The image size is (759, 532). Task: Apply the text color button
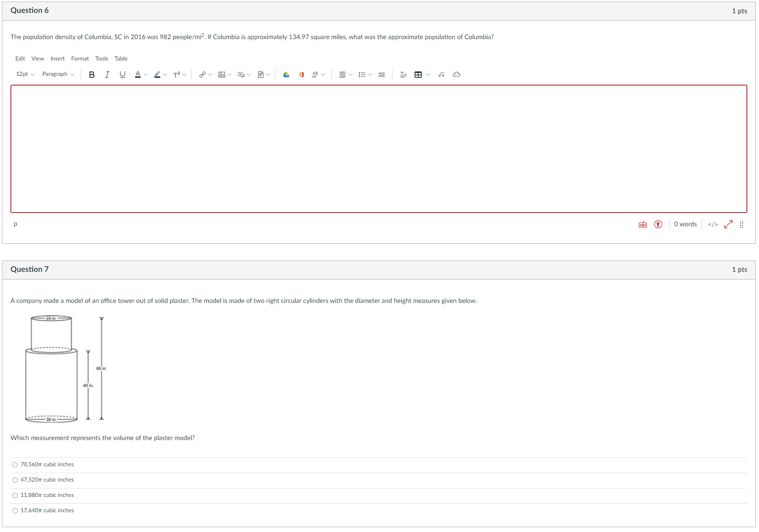pyautogui.click(x=138, y=75)
